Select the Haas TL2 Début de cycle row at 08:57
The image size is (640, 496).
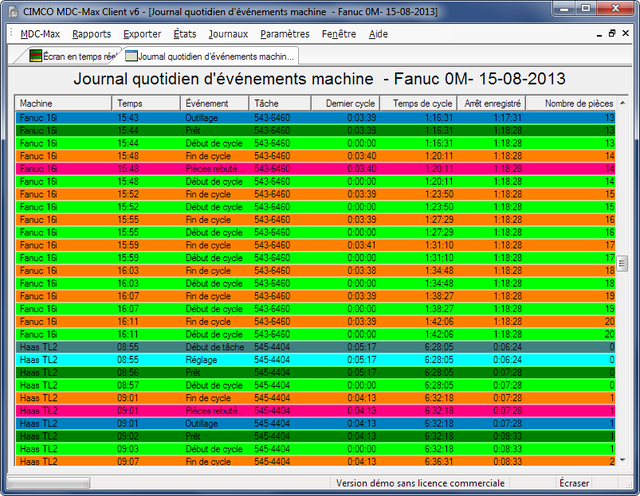[316, 385]
